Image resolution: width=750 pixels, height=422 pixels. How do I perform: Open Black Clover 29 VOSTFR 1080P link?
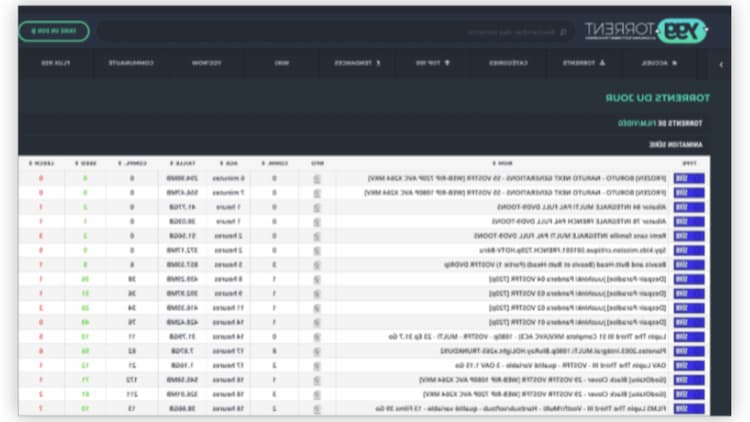(543, 379)
